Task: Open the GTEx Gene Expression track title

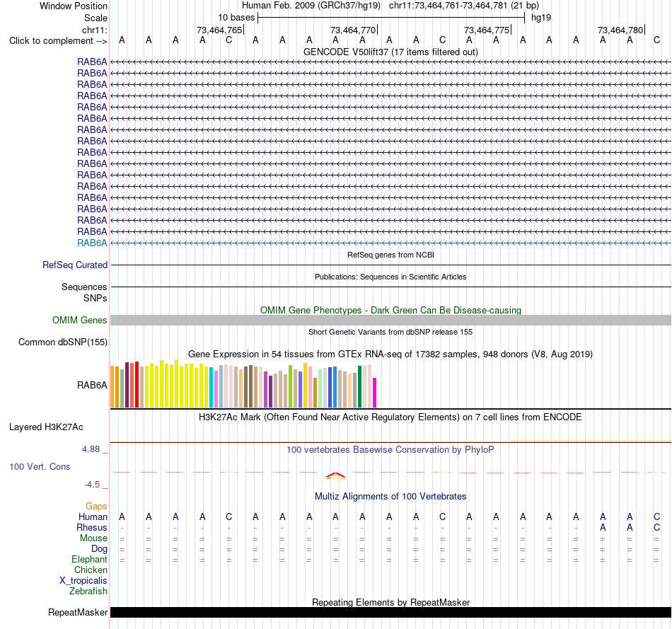Action: coord(390,354)
